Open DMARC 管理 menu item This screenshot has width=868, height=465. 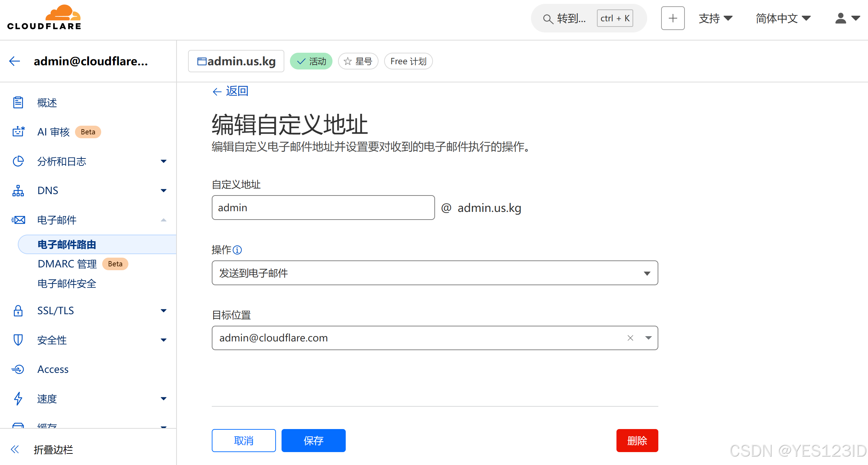[x=67, y=264]
